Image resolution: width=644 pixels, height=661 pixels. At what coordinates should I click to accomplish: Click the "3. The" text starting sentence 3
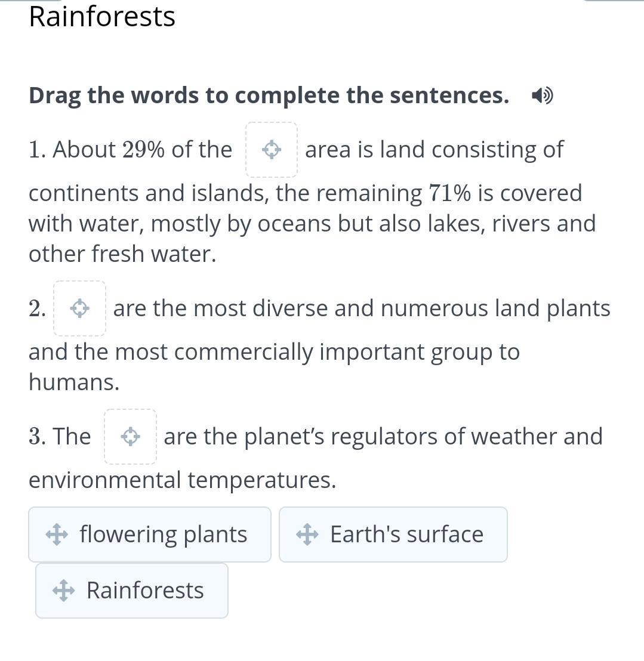(x=60, y=437)
